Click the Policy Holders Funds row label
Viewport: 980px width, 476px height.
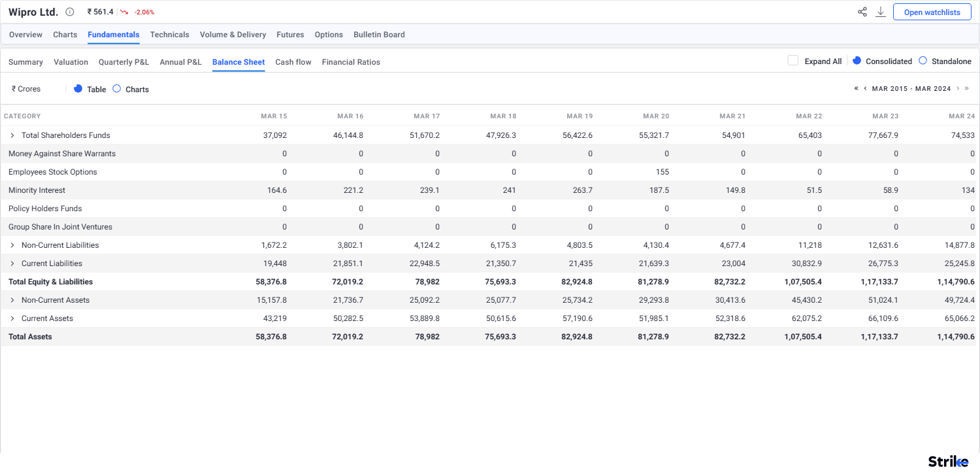coord(45,209)
